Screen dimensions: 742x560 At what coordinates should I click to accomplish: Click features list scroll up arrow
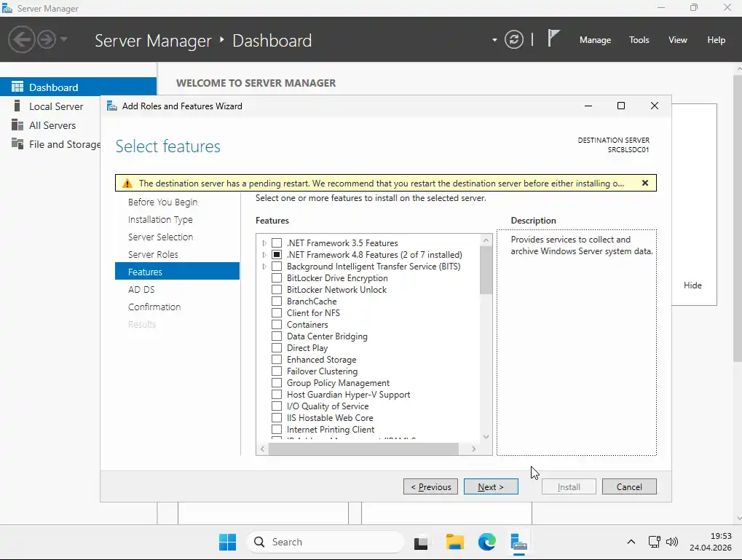pyautogui.click(x=486, y=240)
